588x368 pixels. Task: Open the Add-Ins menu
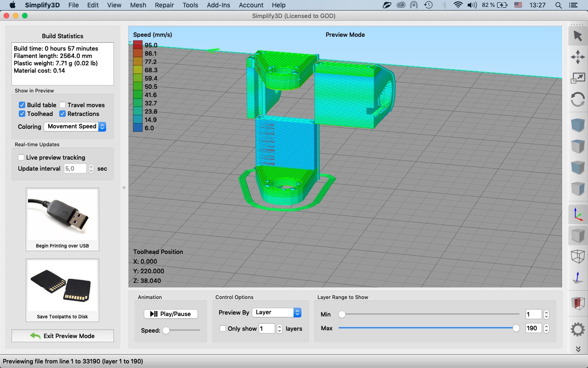[x=219, y=5]
